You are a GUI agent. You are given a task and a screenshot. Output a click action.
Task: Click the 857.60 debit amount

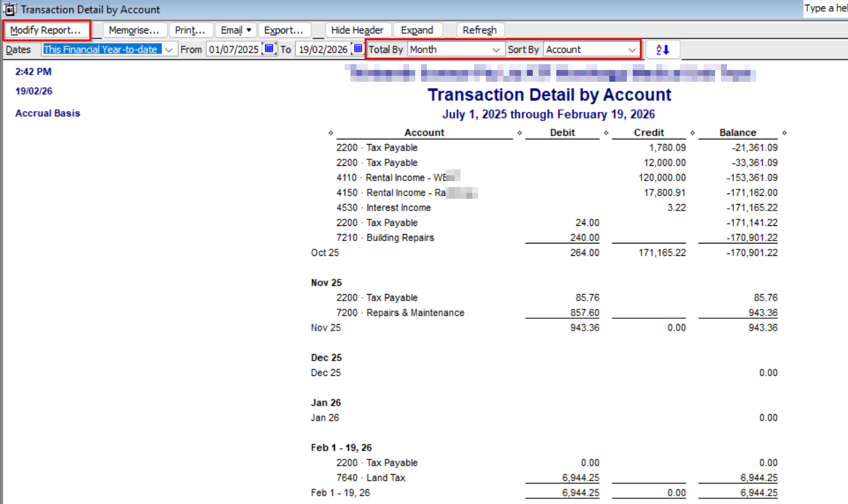coord(585,313)
